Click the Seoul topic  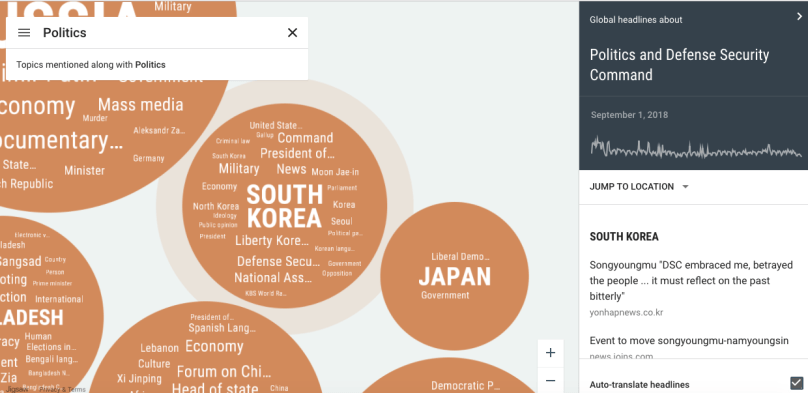(x=342, y=221)
